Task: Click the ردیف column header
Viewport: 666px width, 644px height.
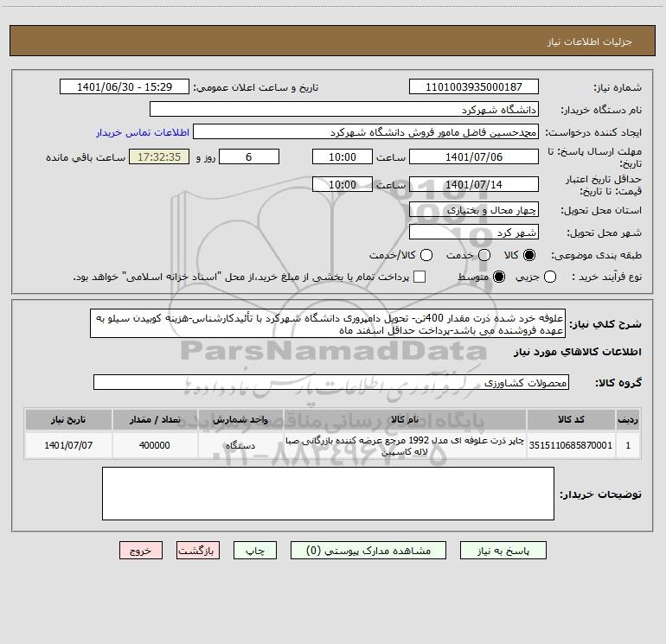Action: click(x=628, y=419)
